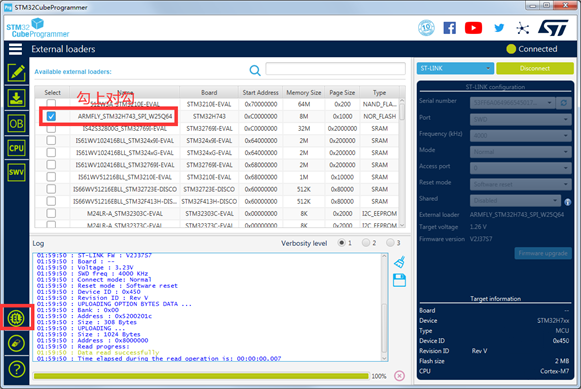The height and width of the screenshot is (389, 581).
Task: Open External Loaders (EL) sidebar icon
Action: 16,318
